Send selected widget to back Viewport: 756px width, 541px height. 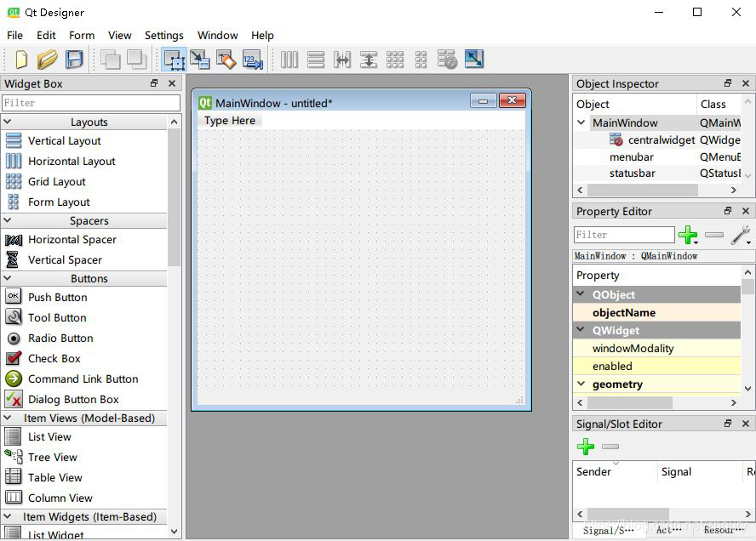(x=111, y=60)
